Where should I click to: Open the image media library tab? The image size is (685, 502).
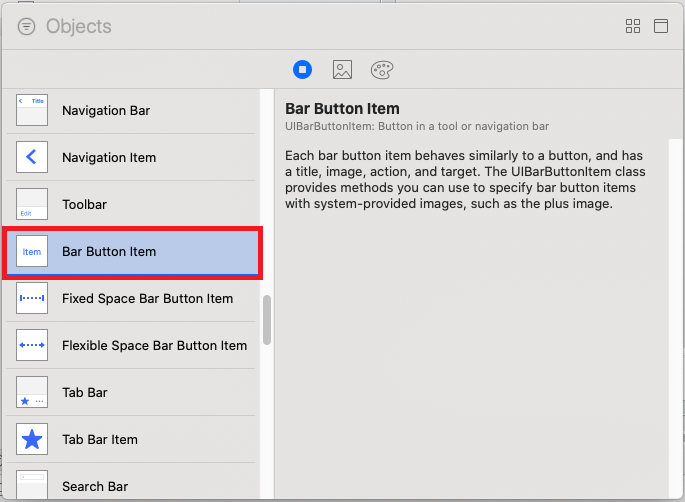coord(342,70)
